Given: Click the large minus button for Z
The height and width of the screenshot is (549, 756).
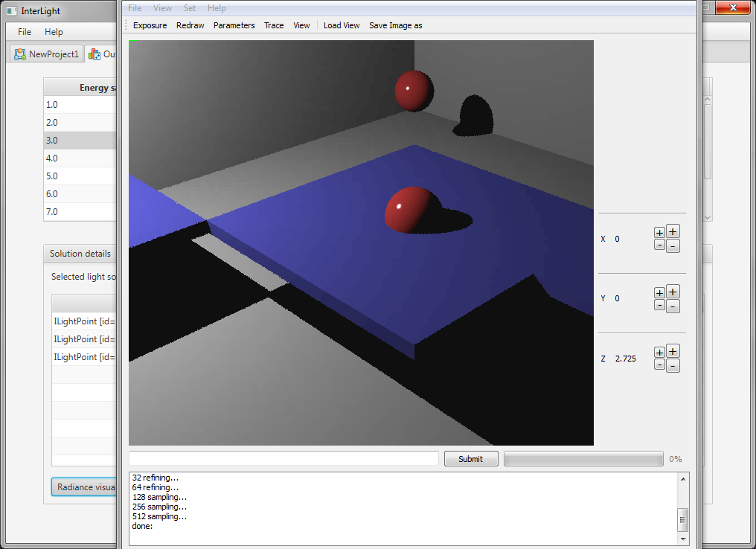Looking at the screenshot, I should pyautogui.click(x=673, y=365).
